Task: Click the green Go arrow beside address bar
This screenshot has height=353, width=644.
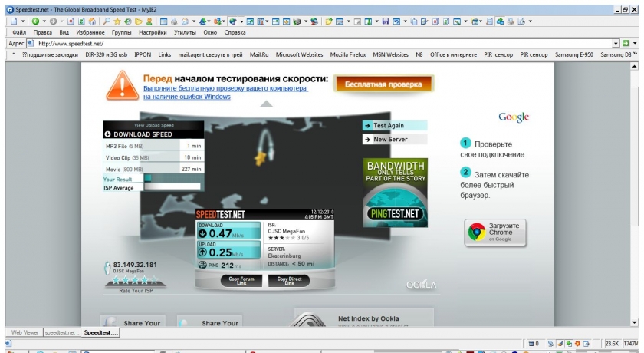Action: (x=626, y=43)
